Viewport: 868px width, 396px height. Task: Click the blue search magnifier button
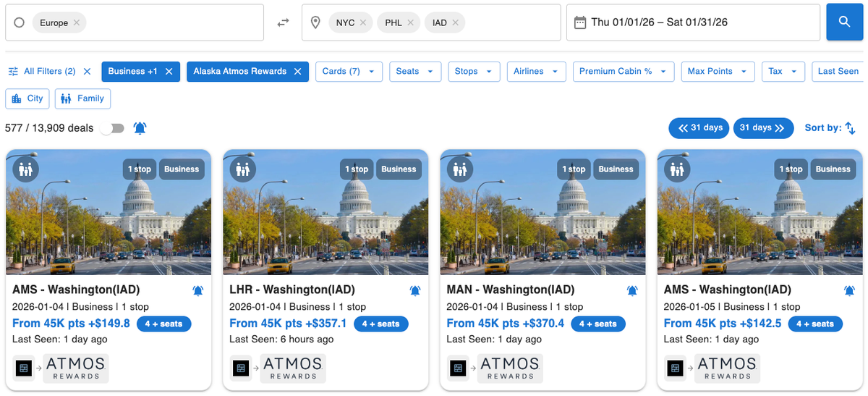(x=844, y=22)
